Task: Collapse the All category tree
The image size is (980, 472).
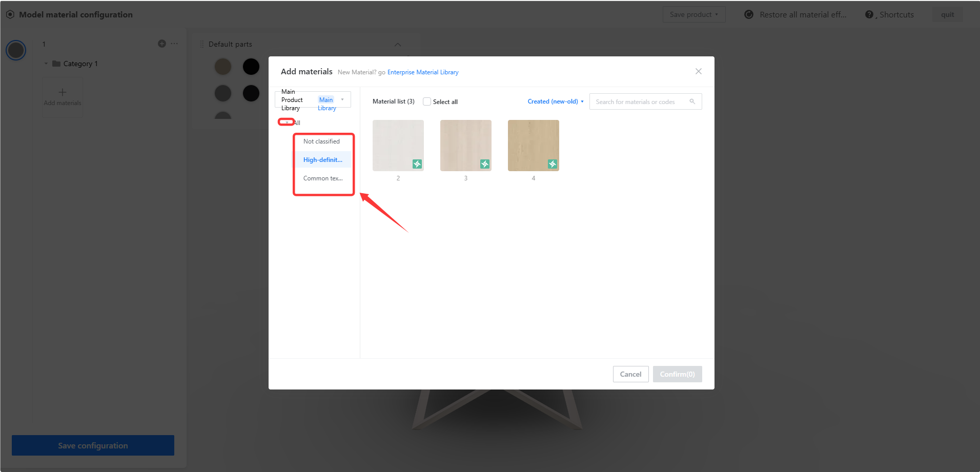Action: (286, 122)
